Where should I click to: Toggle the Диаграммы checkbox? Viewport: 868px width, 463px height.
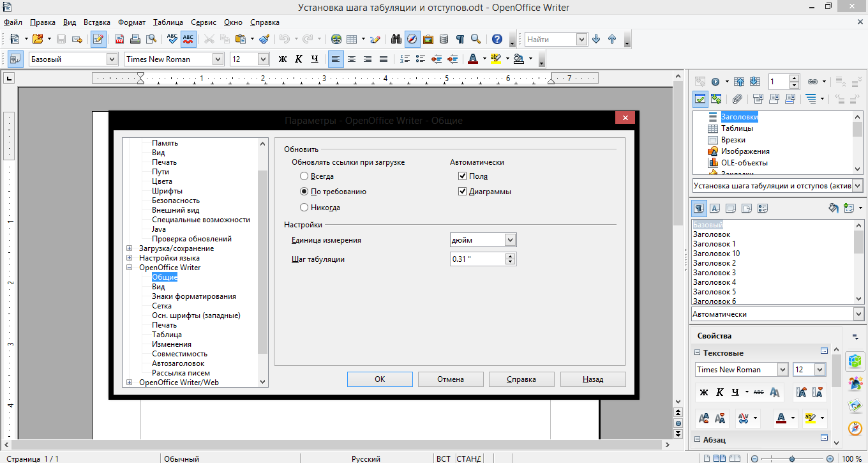pyautogui.click(x=463, y=192)
